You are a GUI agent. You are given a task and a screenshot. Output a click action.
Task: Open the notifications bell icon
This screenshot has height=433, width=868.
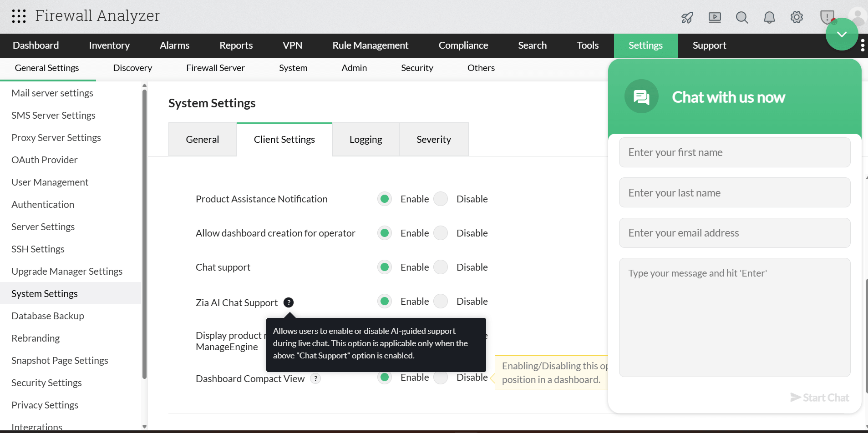point(769,18)
